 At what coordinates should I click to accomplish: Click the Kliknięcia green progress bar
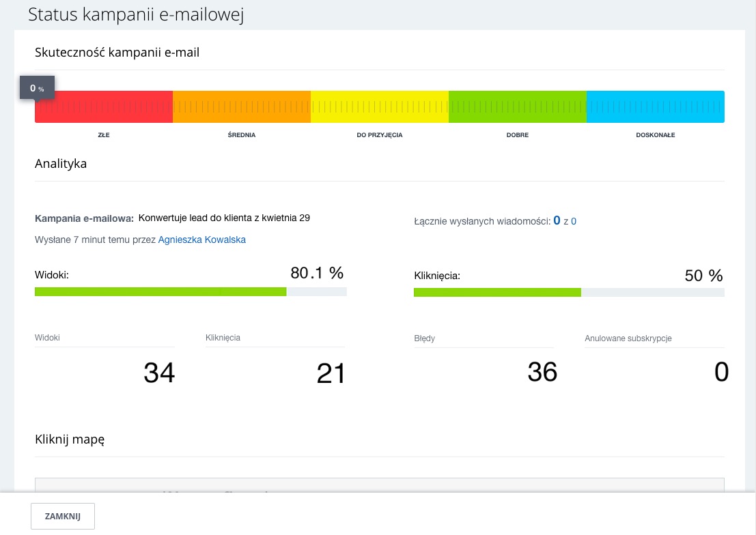[497, 292]
